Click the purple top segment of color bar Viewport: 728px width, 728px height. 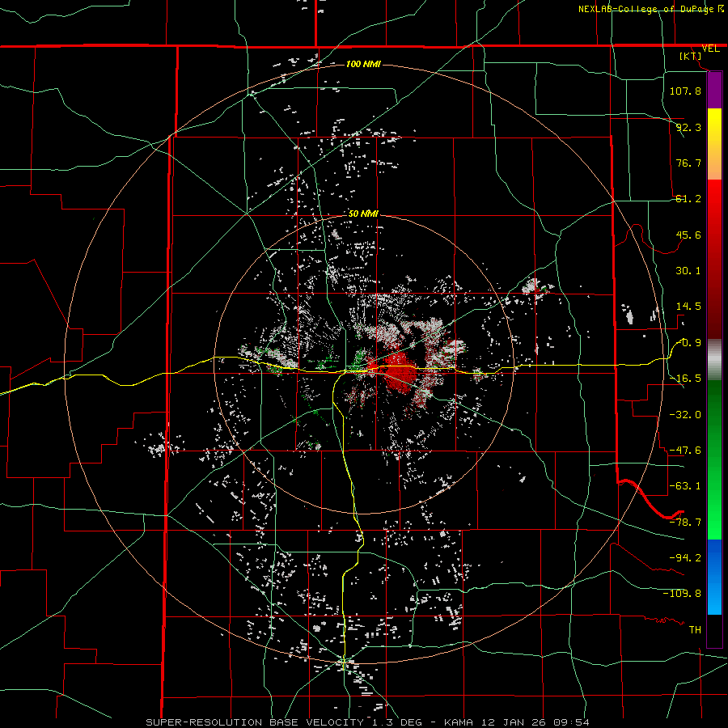click(x=714, y=91)
